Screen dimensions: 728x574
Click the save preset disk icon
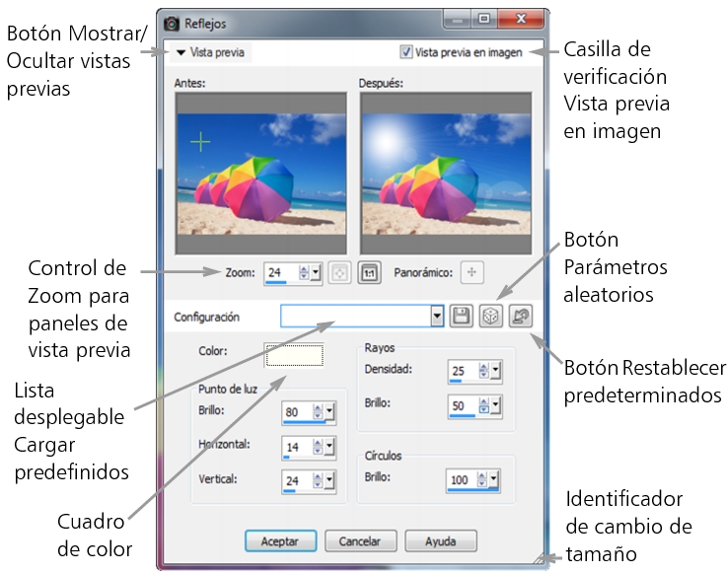pos(461,317)
